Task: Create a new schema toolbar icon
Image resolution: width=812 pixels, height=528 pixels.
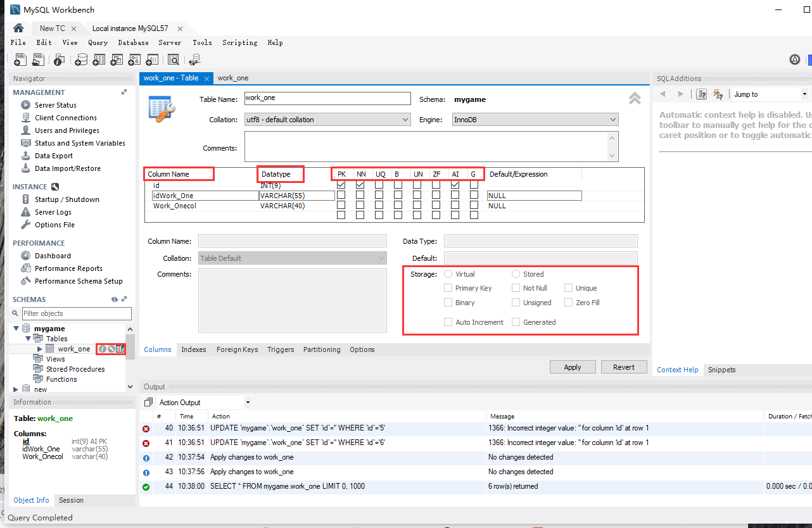Action: (81, 60)
